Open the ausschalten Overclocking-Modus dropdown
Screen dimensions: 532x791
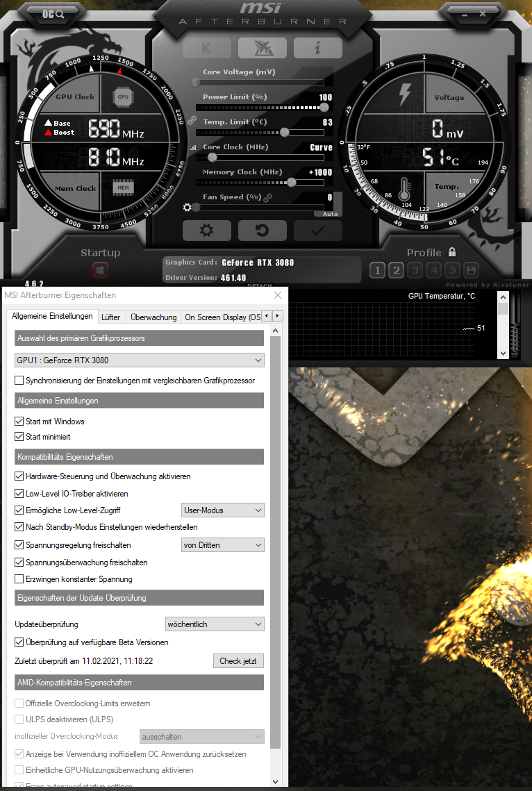(x=201, y=737)
